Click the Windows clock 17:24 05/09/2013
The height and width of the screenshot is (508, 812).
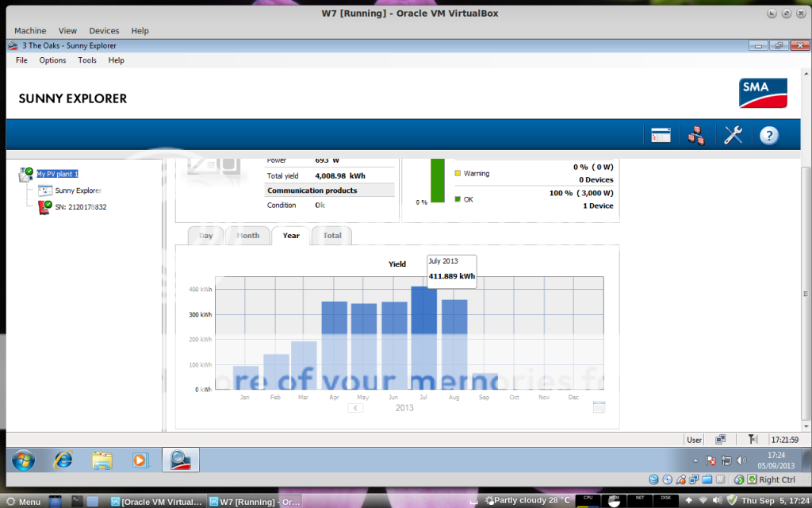tap(776, 460)
